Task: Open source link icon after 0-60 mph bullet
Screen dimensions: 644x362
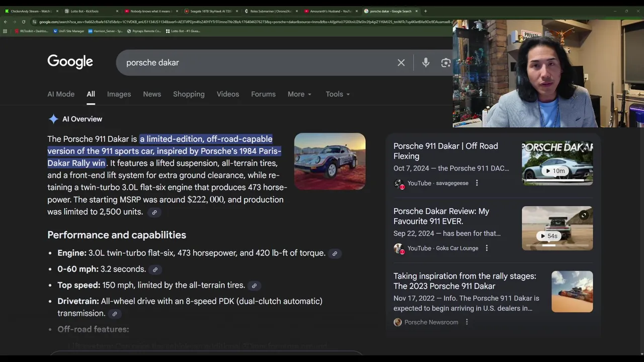Action: tap(155, 269)
